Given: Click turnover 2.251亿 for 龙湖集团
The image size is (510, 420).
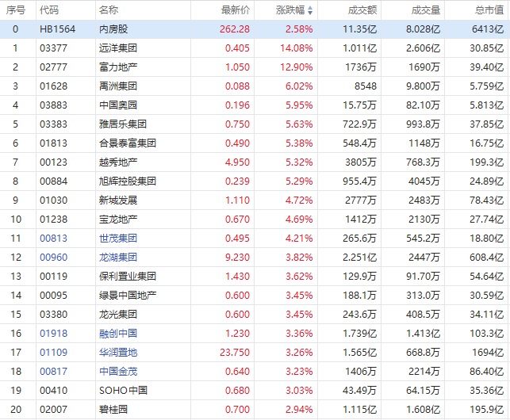Looking at the screenshot, I should click(x=360, y=257).
